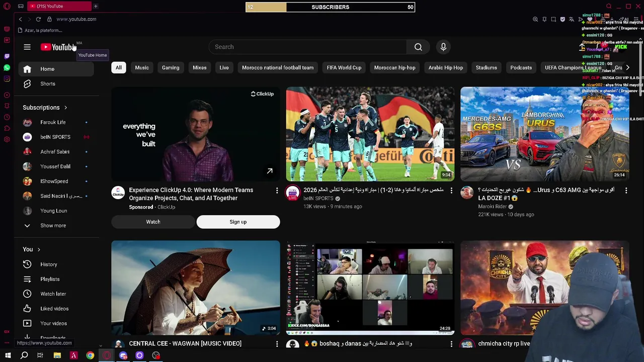This screenshot has height=362, width=644.
Task: Select the Live filter chip
Action: [224, 67]
